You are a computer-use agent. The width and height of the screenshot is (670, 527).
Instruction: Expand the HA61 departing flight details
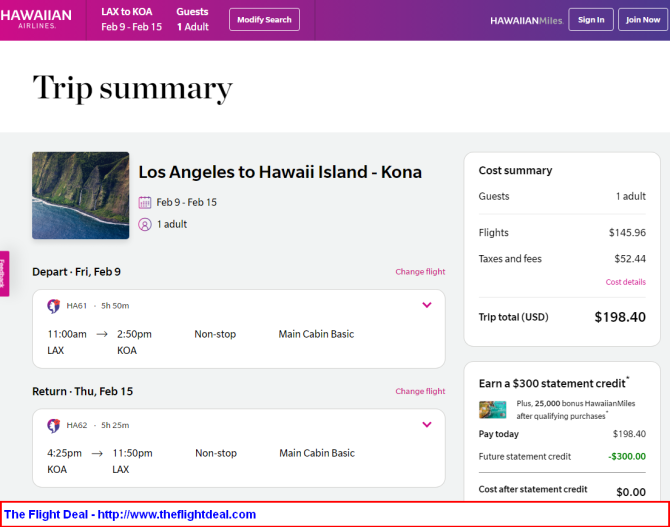click(x=426, y=305)
